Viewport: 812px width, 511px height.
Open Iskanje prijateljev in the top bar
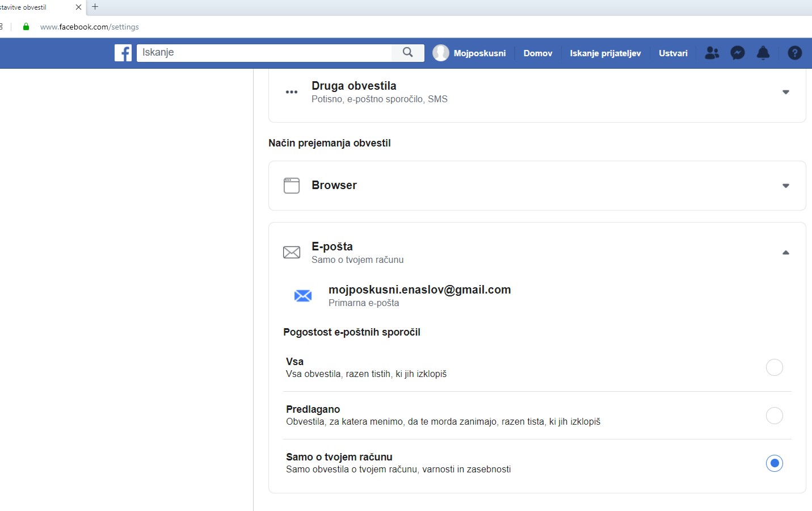(605, 53)
